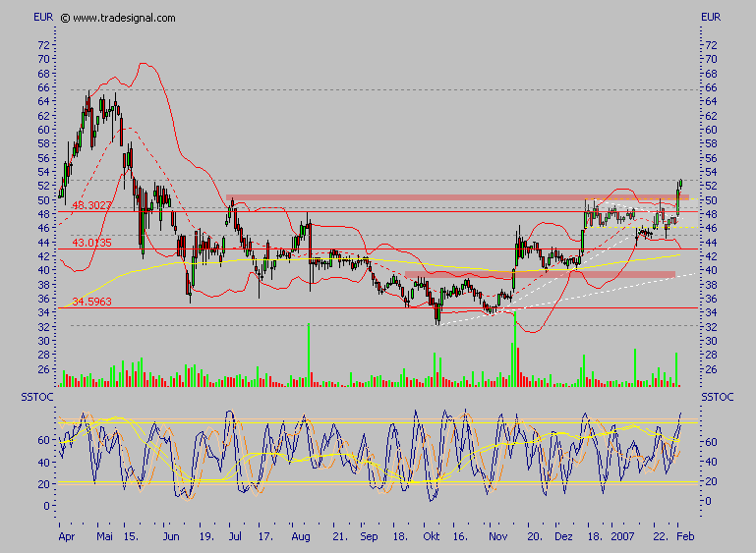
Task: Select the Apr label on the date axis
Action: coord(66,539)
